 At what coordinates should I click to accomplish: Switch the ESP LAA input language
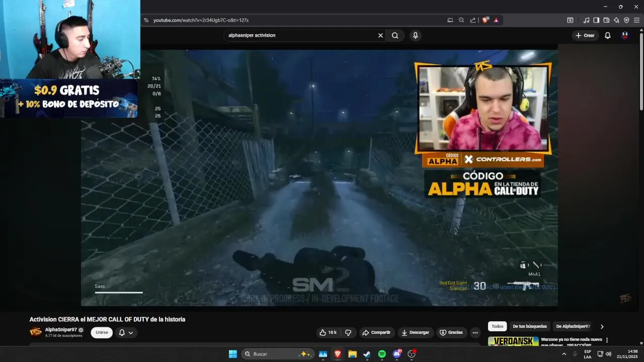[x=588, y=354]
